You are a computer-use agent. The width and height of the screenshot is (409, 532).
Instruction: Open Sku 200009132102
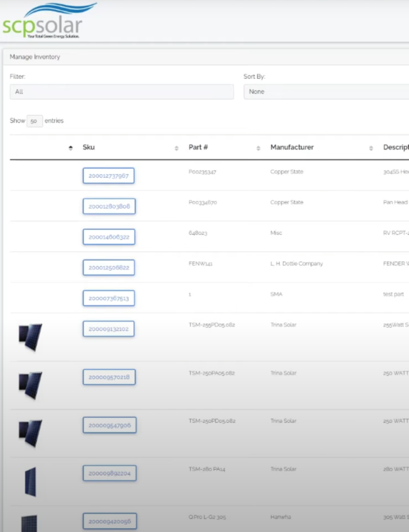(109, 329)
